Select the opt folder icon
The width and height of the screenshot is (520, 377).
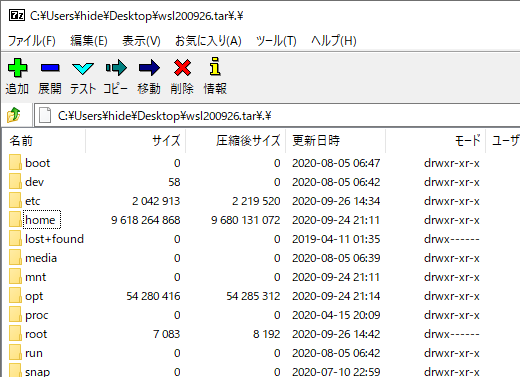click(x=15, y=296)
